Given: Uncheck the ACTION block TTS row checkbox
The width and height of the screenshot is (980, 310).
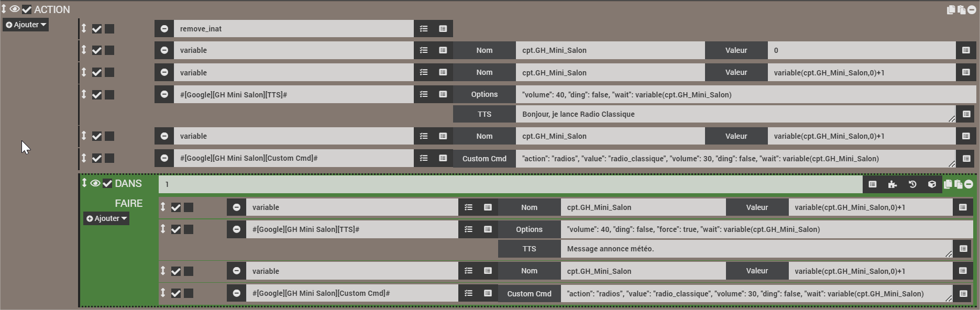Looking at the screenshot, I should (97, 95).
